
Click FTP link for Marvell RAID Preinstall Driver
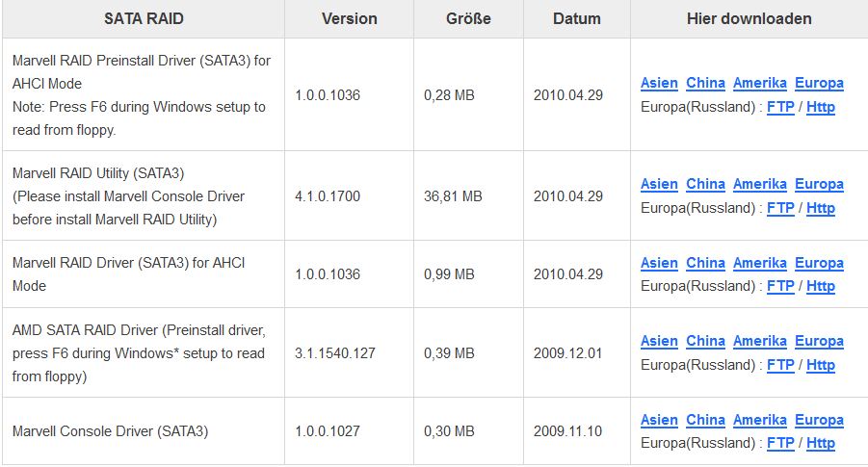tap(780, 107)
